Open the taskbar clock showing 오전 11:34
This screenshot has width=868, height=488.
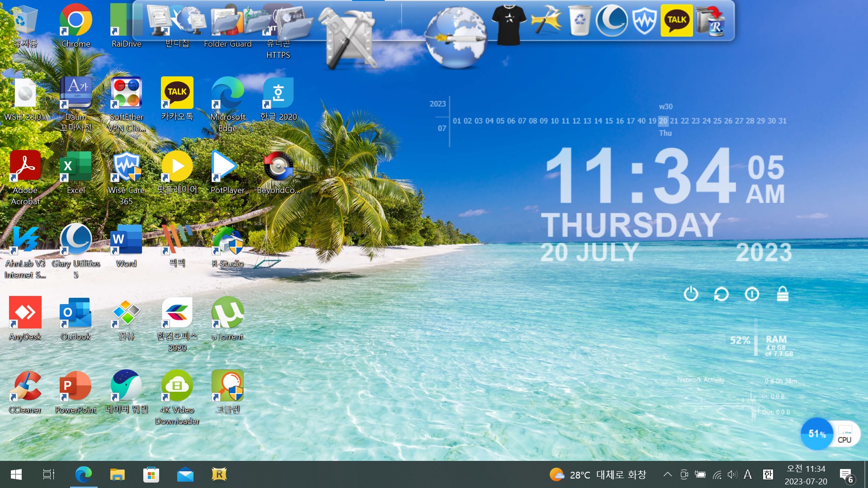(806, 475)
